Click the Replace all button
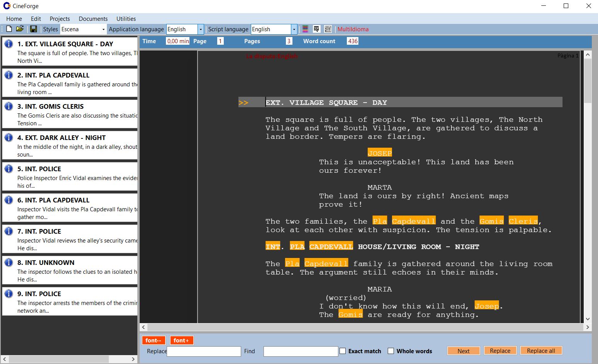The width and height of the screenshot is (598, 364). click(x=541, y=351)
